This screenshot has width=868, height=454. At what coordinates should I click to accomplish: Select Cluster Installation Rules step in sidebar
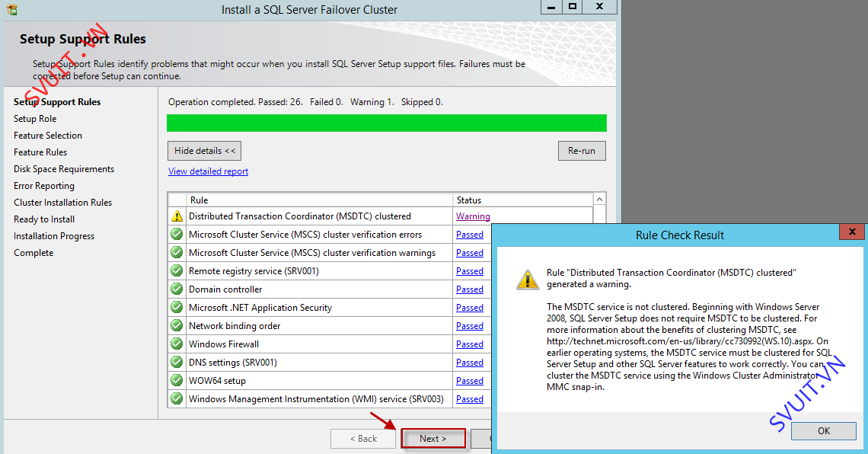(62, 202)
